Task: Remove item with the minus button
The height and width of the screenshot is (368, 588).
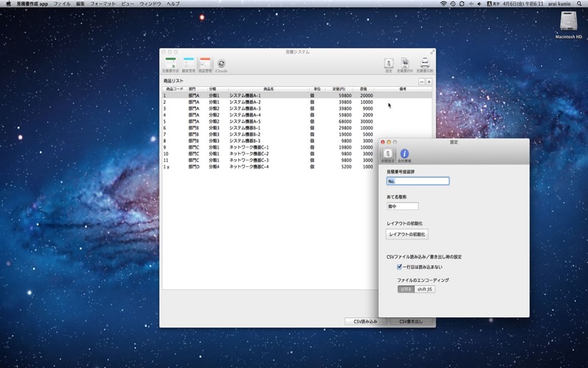Action: click(421, 82)
